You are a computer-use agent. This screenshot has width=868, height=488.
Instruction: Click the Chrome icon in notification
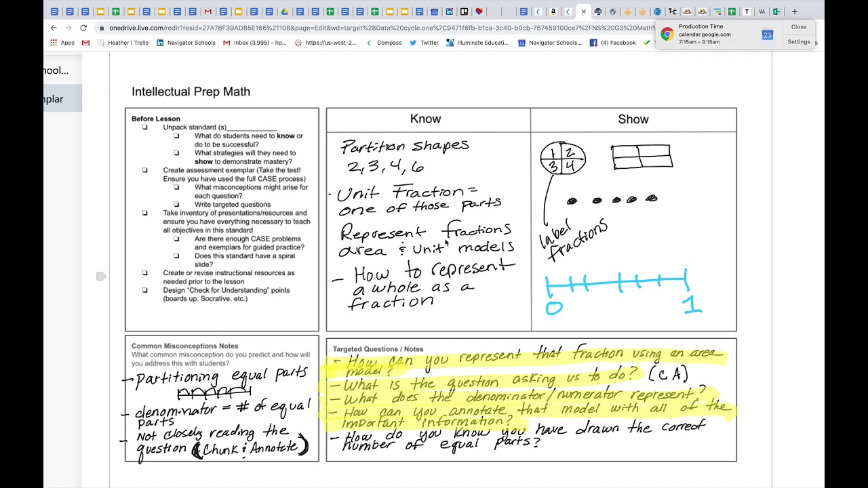click(667, 35)
